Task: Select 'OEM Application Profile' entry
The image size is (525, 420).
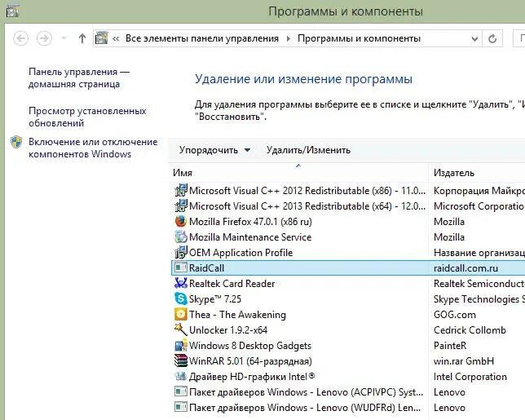Action: tap(240, 253)
